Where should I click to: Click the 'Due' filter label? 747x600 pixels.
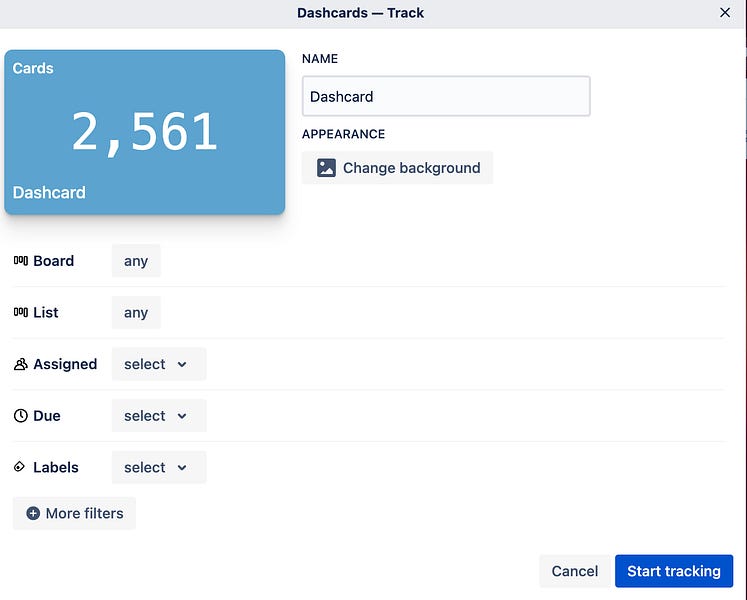pyautogui.click(x=47, y=416)
